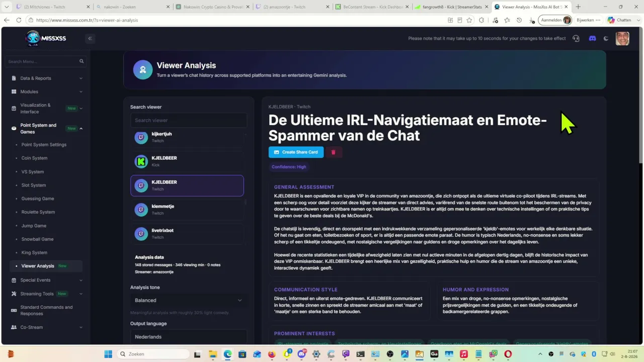Open a new browser tab

578,7
